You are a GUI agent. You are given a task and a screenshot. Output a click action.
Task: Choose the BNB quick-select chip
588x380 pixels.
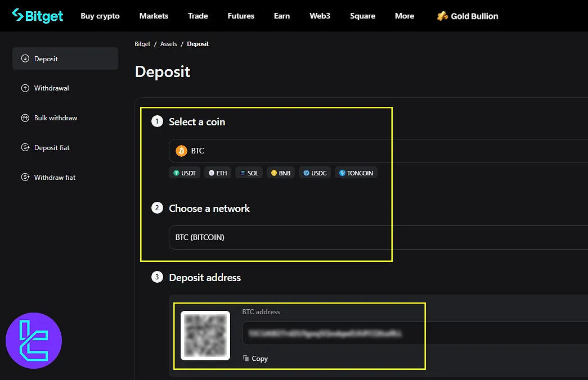pyautogui.click(x=281, y=173)
